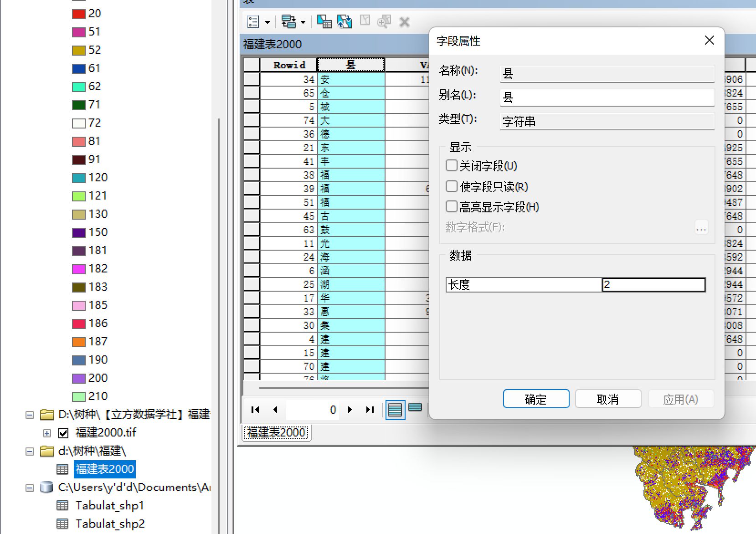Click the Switch Selection icon
This screenshot has width=756, height=534.
(x=345, y=21)
